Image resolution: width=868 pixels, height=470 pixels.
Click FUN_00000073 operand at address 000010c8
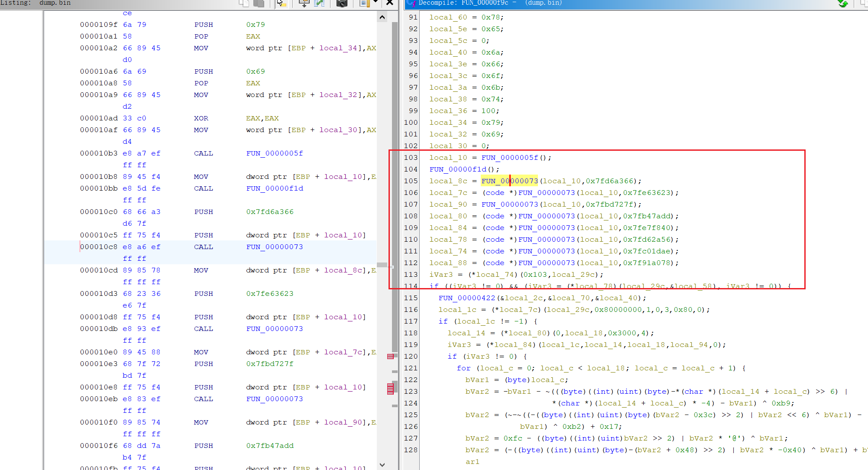coord(275,247)
